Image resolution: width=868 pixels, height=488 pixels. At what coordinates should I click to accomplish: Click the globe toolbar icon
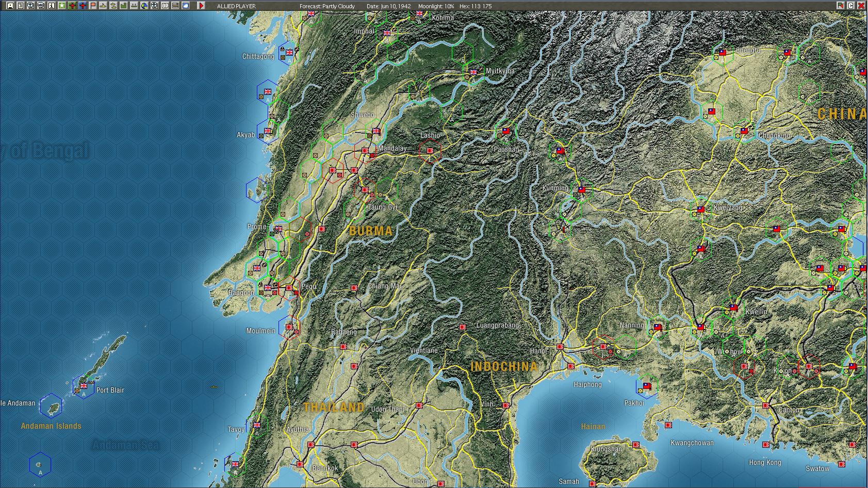tap(144, 6)
